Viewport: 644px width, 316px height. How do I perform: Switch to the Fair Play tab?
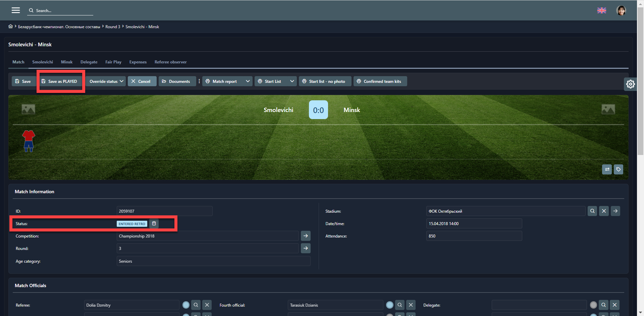(x=113, y=62)
